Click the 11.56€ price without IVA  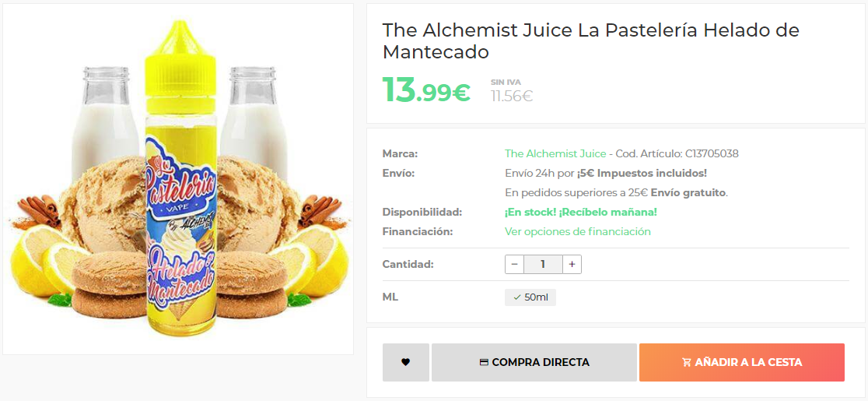point(512,96)
